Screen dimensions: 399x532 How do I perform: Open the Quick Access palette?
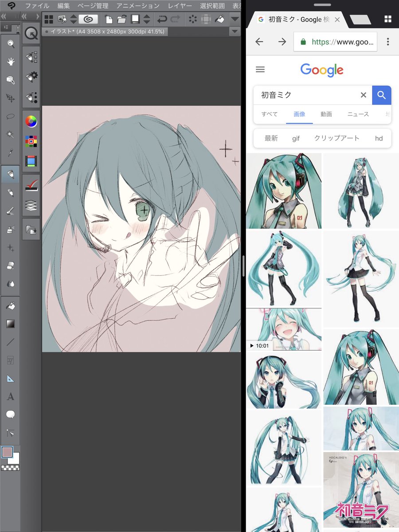point(31,32)
